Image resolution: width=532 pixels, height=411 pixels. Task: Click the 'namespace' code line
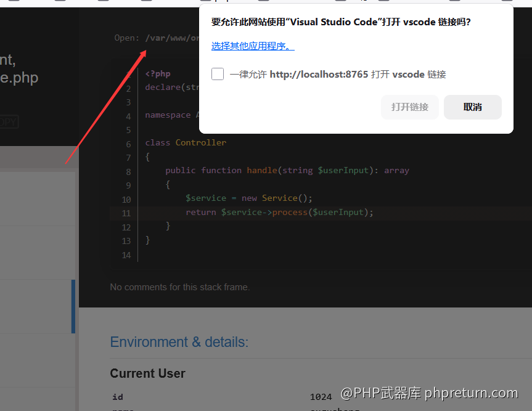pyautogui.click(x=172, y=115)
